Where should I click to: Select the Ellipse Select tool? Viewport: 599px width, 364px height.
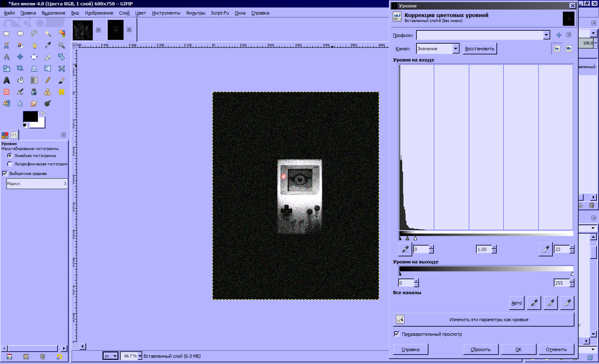point(20,34)
